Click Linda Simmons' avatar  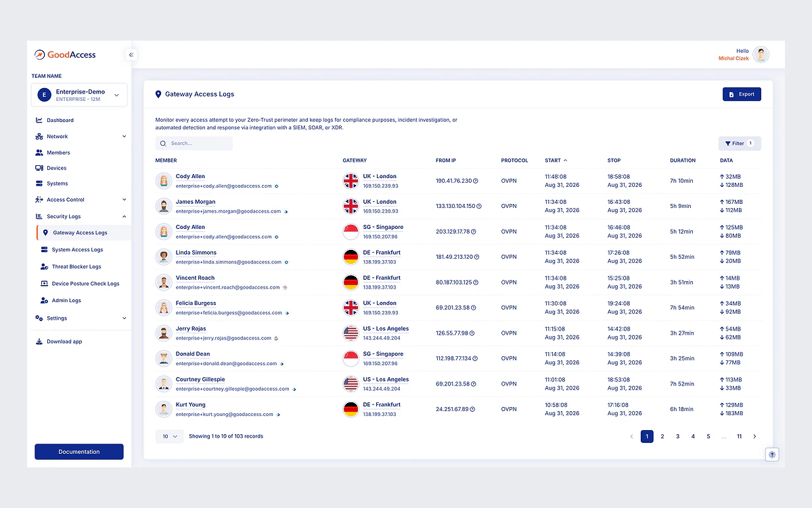163,257
